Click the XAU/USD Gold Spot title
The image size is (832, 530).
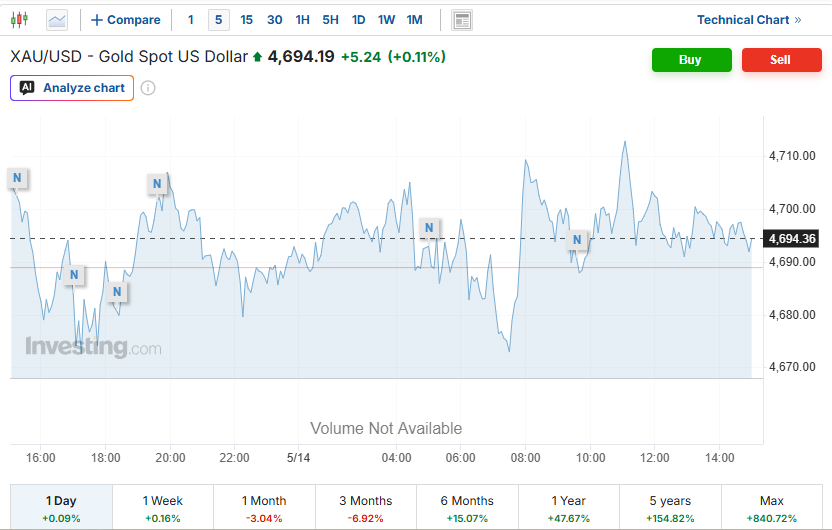tap(129, 56)
